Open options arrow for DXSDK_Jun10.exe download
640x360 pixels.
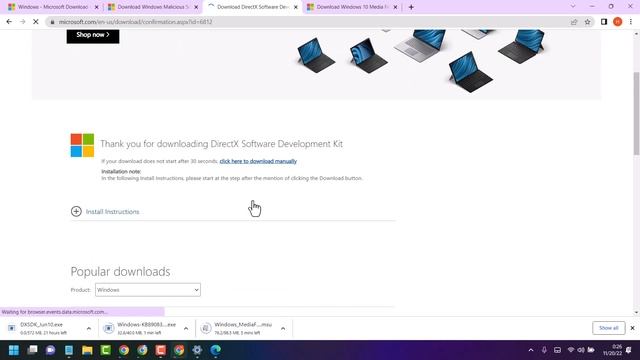(89, 328)
